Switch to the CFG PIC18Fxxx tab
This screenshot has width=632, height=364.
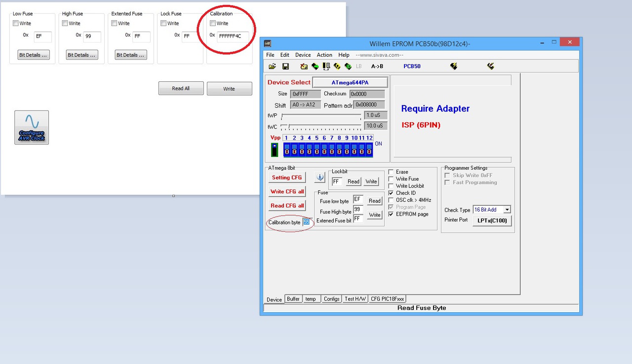coord(388,299)
